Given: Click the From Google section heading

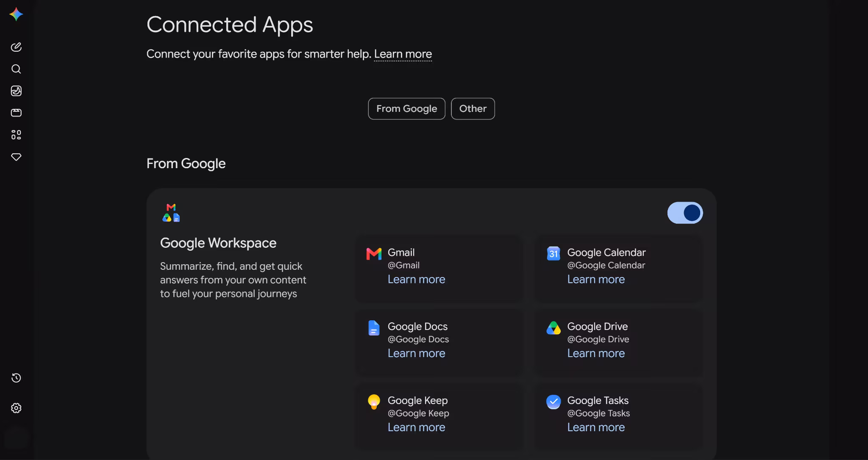Looking at the screenshot, I should (186, 163).
